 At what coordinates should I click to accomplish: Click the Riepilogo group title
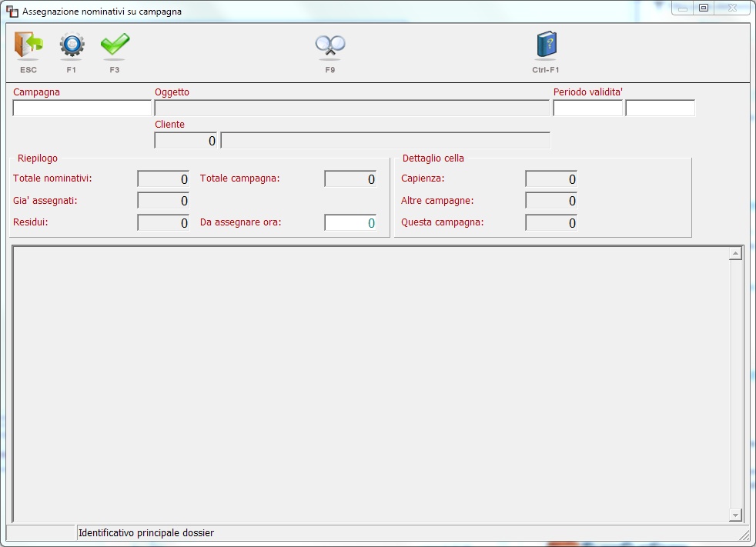click(x=38, y=158)
